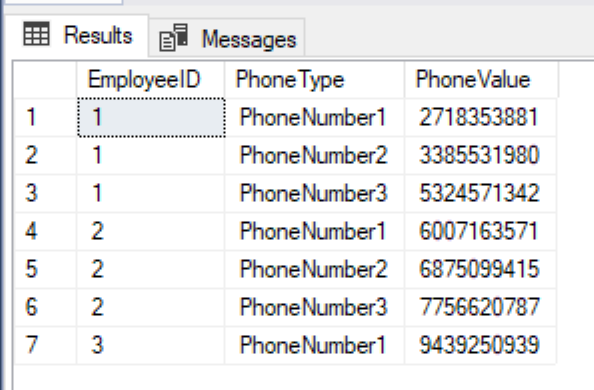This screenshot has width=594, height=390.
Task: Open the Messages tab
Action: 227,38
